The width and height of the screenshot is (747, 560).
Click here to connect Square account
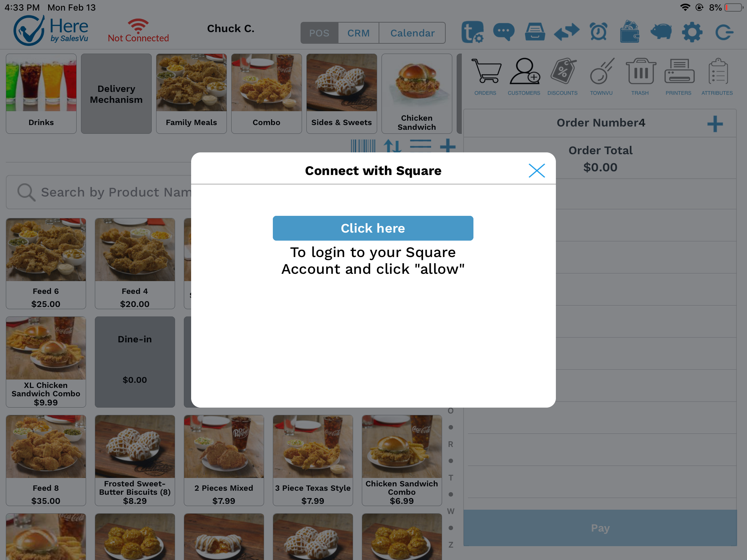point(373,227)
